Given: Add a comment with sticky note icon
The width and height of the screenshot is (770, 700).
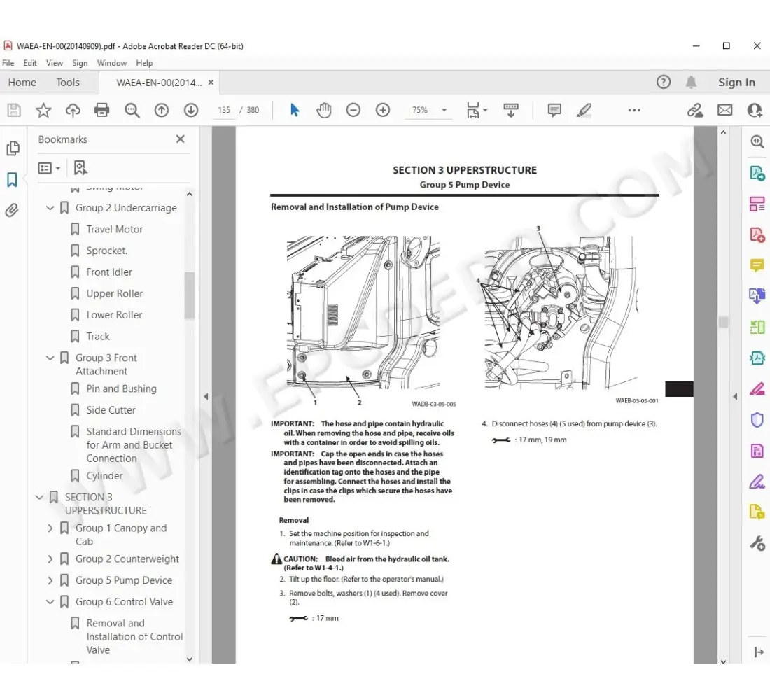Looking at the screenshot, I should [554, 110].
